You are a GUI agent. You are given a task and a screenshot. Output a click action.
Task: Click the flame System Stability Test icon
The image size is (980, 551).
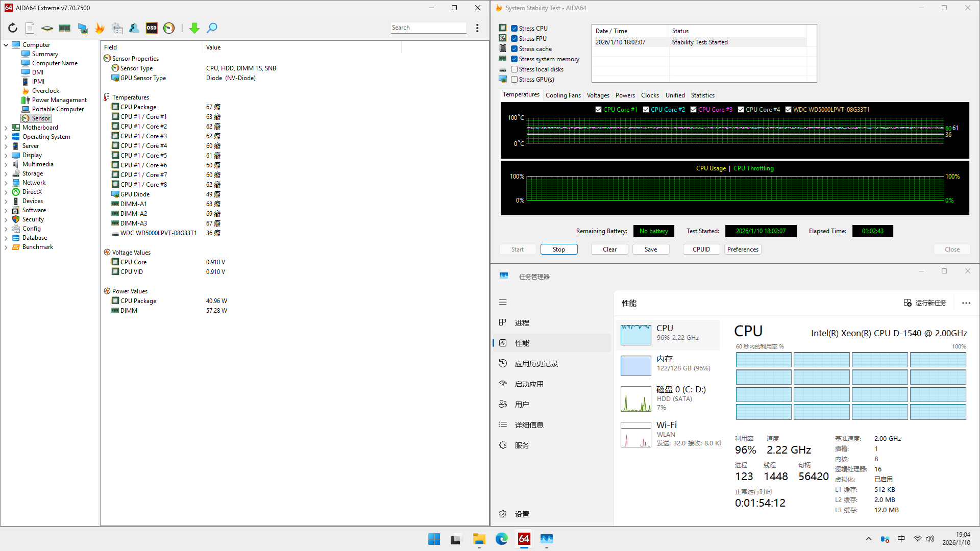click(100, 28)
